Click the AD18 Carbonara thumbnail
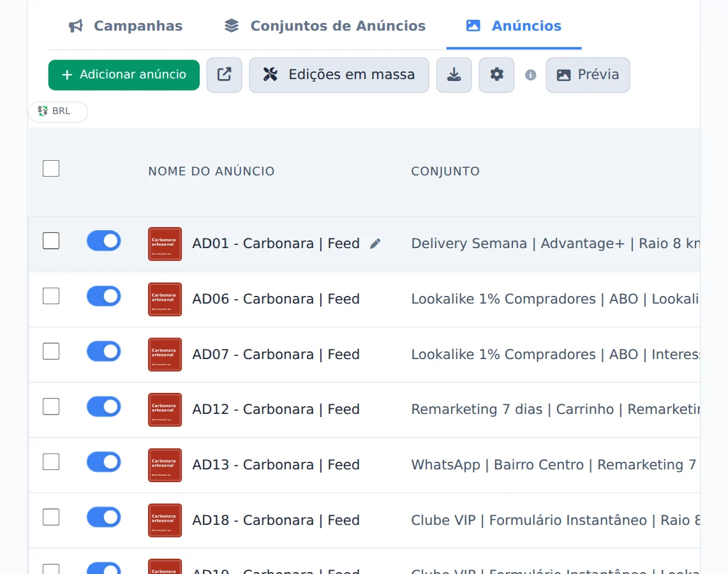 coord(165,520)
